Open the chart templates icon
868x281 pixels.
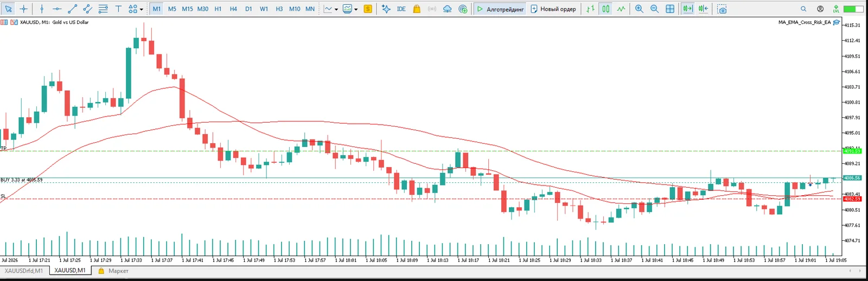click(x=347, y=9)
